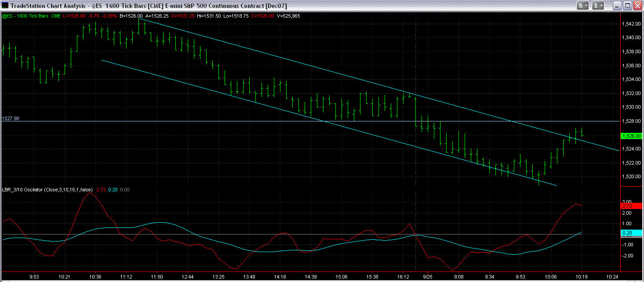Viewport: 644px width, 282px height.
Task: Open the I dropdown in title bar
Action: click(x=597, y=5)
